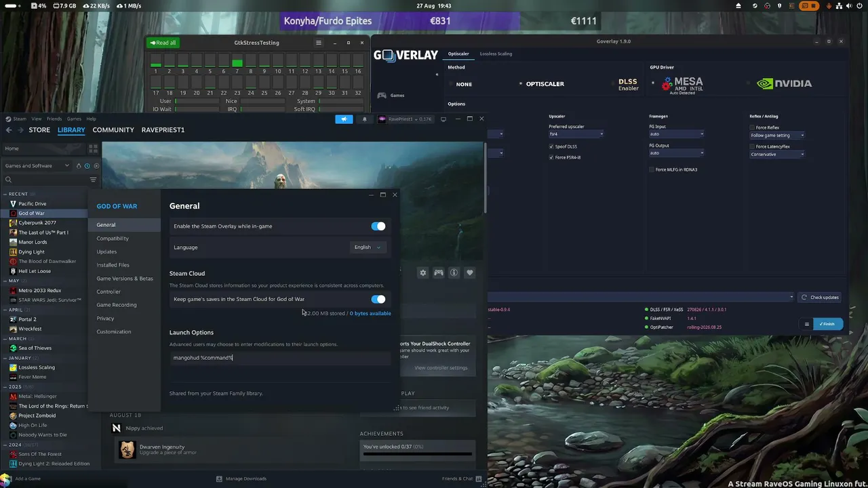Open Steam COMMUNITY tab
868x488 pixels.
(113, 129)
